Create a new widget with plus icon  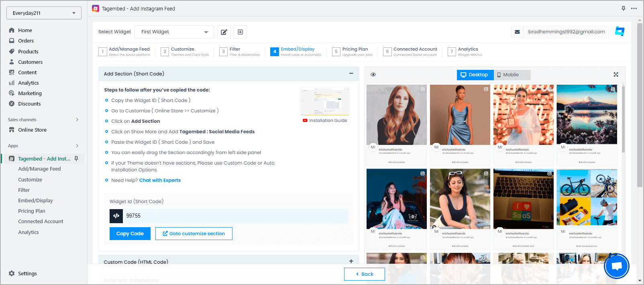click(240, 32)
